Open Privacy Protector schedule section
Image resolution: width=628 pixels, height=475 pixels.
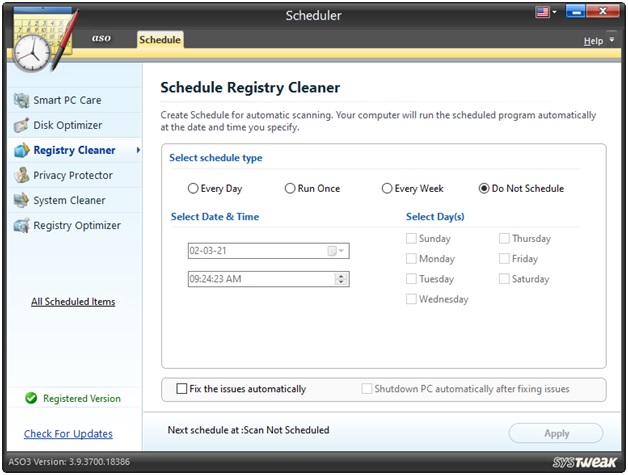click(x=75, y=175)
